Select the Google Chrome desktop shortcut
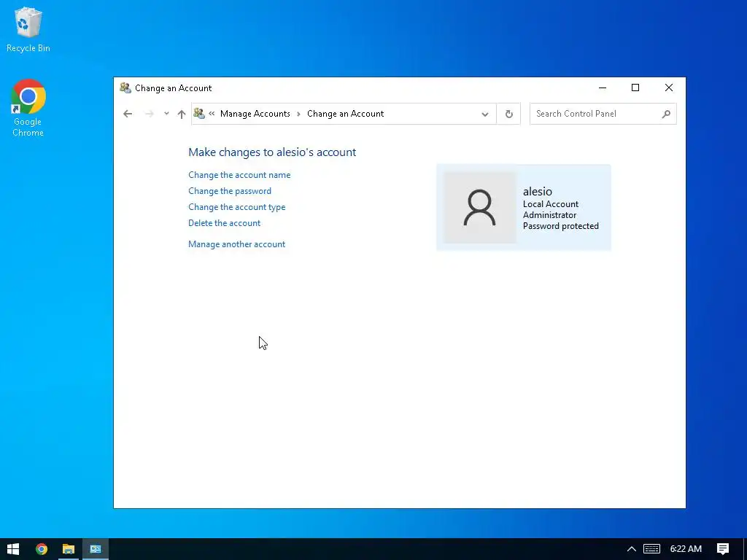 pyautogui.click(x=28, y=108)
